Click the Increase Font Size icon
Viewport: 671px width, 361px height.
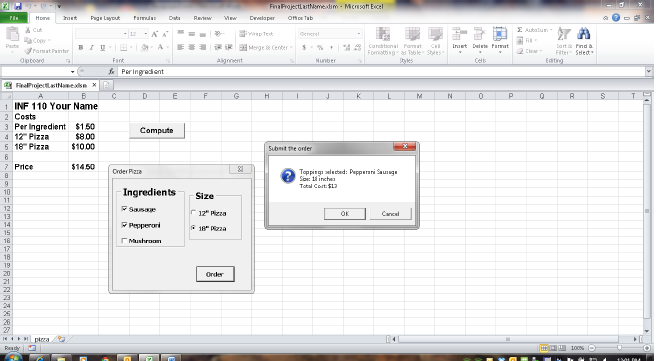point(154,34)
